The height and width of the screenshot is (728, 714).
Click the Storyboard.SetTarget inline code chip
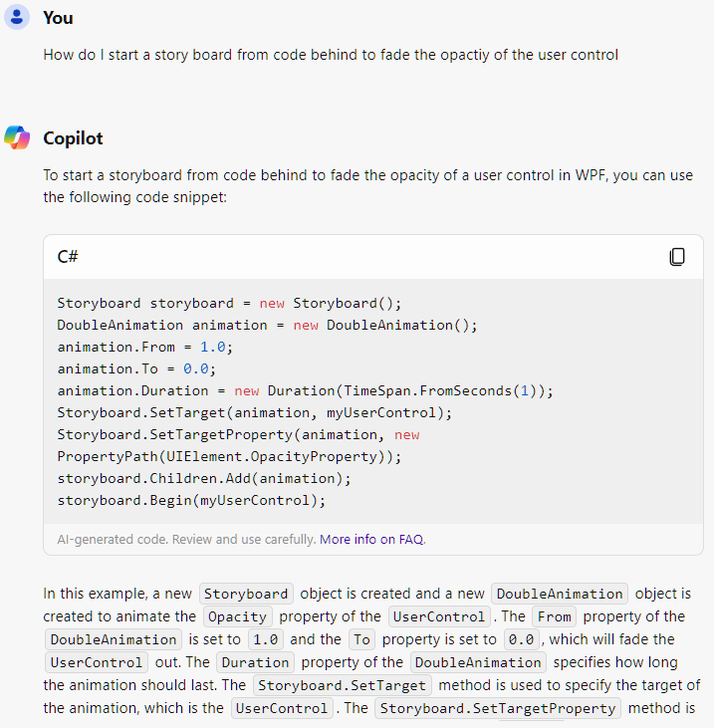[343, 685]
